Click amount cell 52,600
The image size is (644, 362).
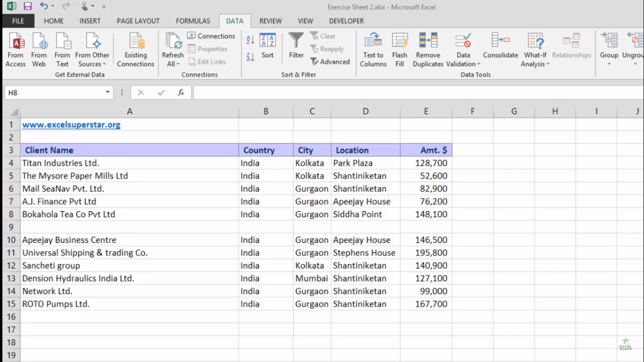pyautogui.click(x=426, y=176)
